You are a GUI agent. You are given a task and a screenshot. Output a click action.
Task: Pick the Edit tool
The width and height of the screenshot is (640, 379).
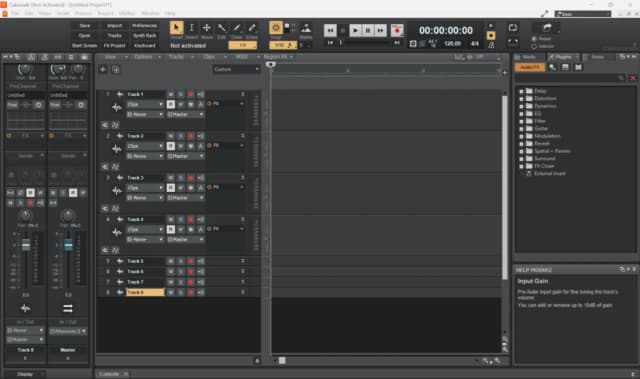pyautogui.click(x=222, y=28)
